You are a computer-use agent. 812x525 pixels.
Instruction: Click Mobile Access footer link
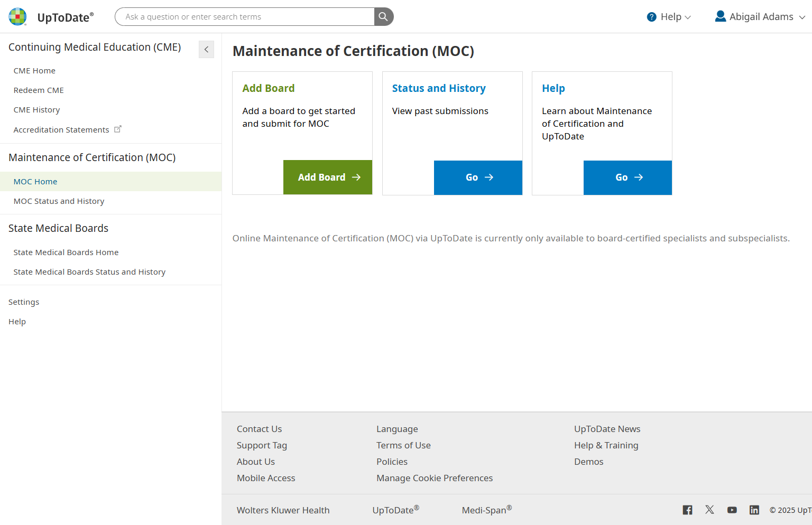(x=266, y=478)
